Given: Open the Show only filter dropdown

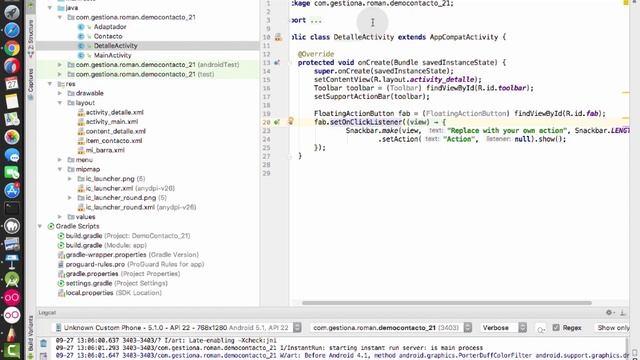Looking at the screenshot, I should coord(613,327).
